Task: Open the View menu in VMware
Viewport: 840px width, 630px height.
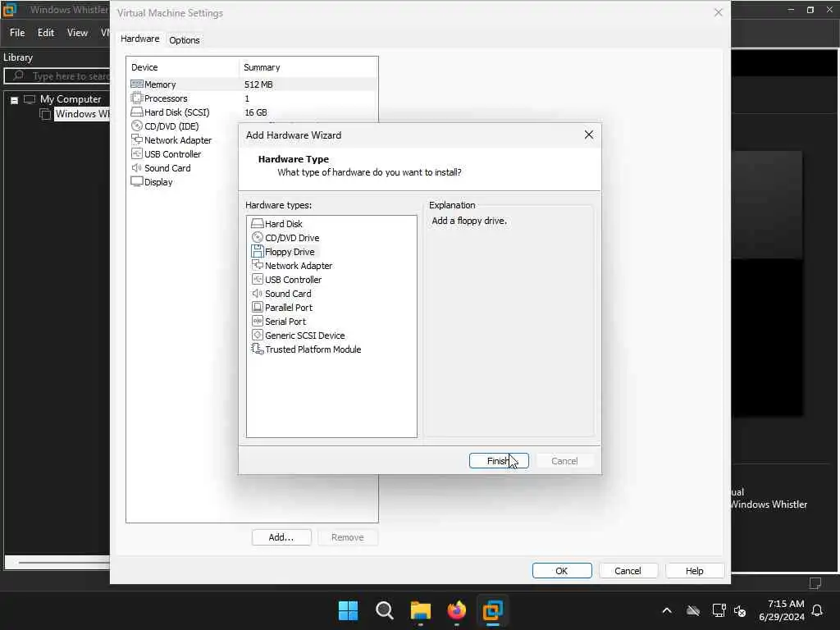Action: (77, 33)
